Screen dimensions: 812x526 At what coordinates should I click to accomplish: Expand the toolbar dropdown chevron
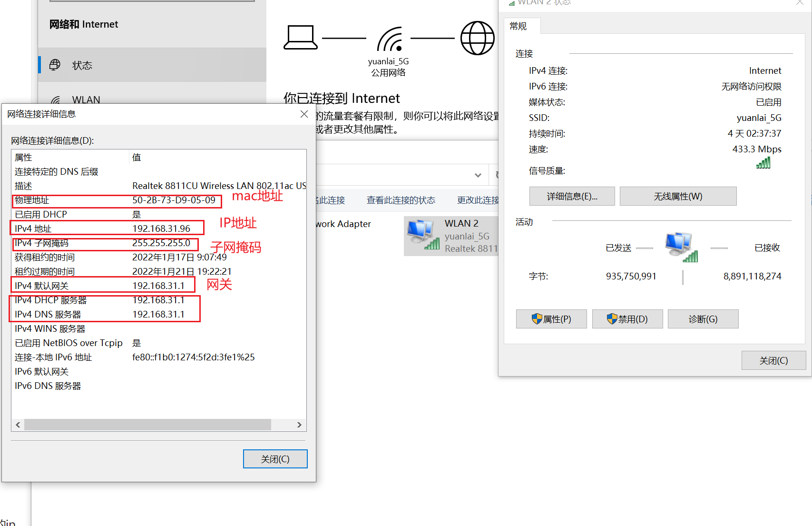point(478,175)
